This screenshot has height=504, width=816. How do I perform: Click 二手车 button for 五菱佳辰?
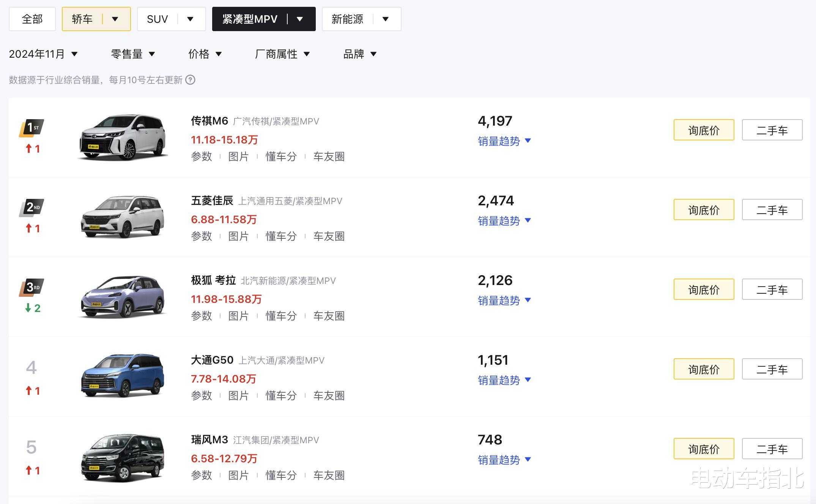(x=772, y=210)
